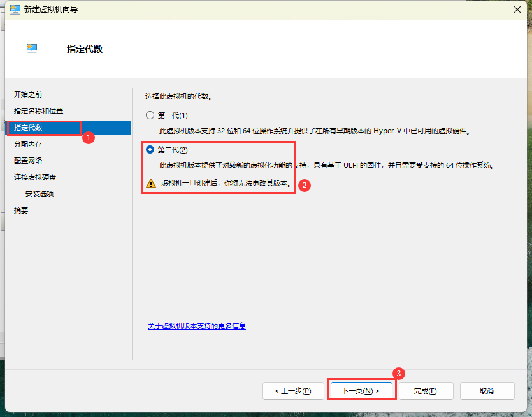Open the 安装选项 sub-step
The width and height of the screenshot is (532, 417).
[x=40, y=194]
